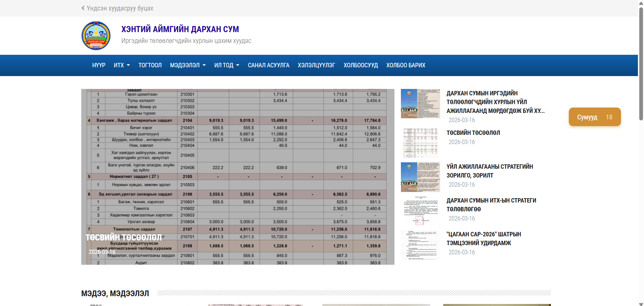Screen dimensions: 644x306
Task: Open the НҮҮР menu item
Action: tap(99, 65)
